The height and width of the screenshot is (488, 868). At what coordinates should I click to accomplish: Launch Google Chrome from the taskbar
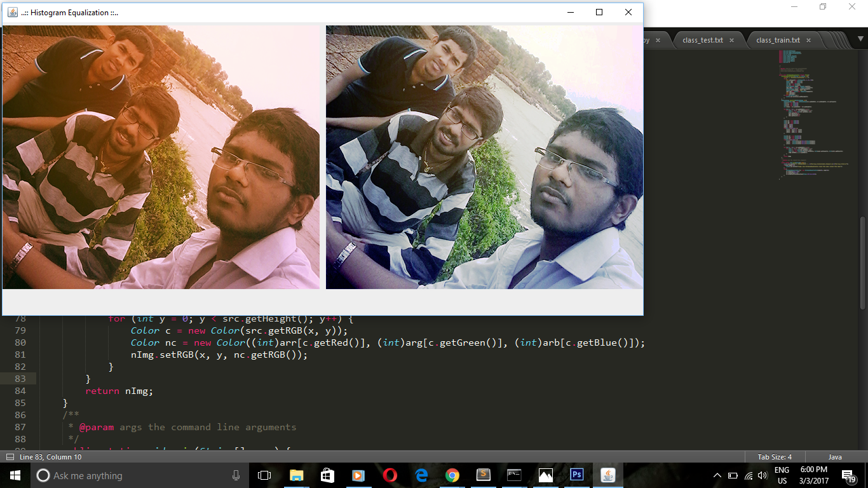[x=452, y=475]
